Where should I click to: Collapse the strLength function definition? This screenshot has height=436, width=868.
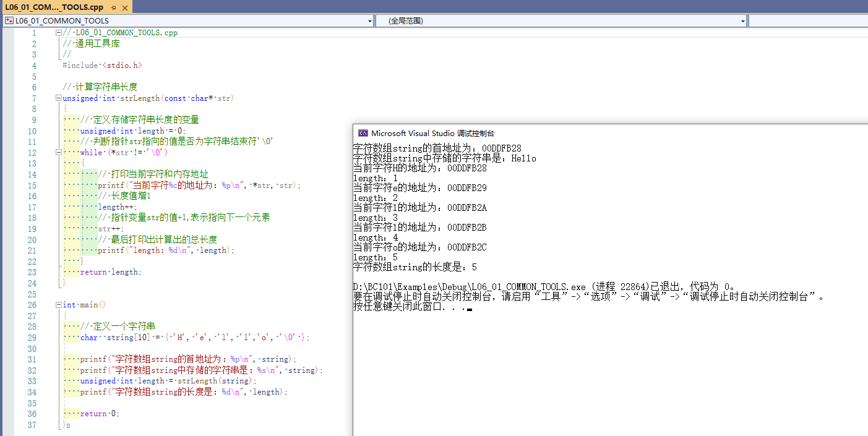(x=58, y=98)
